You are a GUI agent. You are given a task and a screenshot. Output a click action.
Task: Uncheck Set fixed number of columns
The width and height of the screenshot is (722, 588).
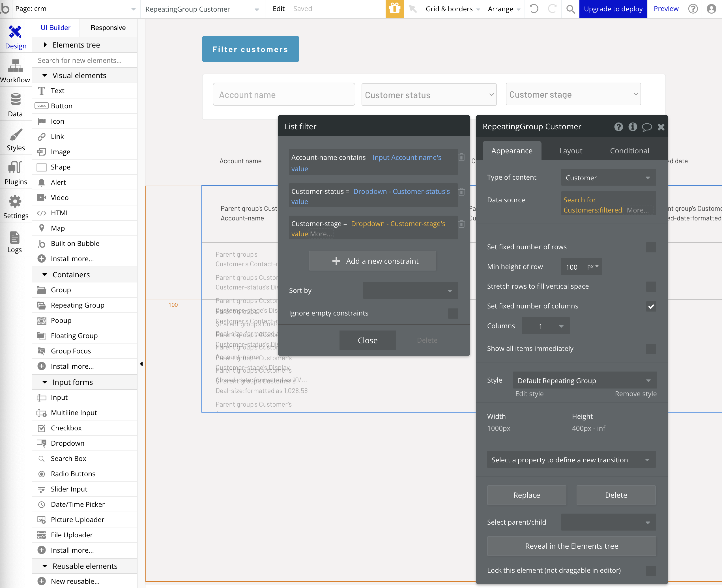click(650, 306)
